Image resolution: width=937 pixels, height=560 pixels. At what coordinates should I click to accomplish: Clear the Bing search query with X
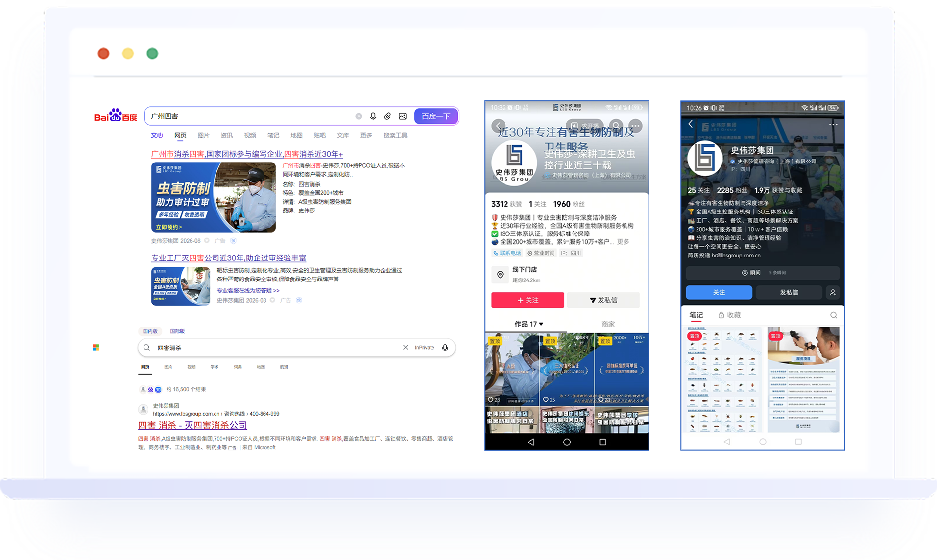406,347
